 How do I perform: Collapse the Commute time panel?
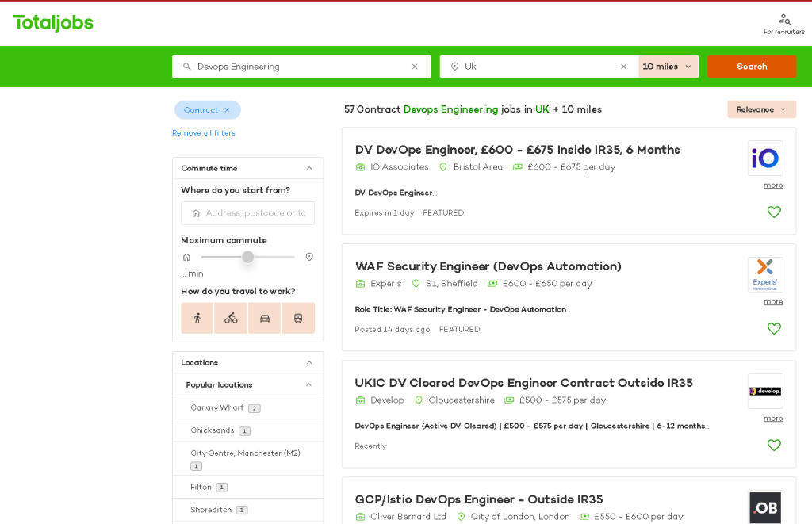click(x=309, y=168)
